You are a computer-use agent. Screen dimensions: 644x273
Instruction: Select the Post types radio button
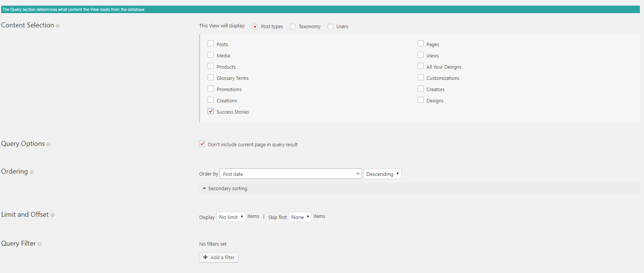(x=255, y=27)
